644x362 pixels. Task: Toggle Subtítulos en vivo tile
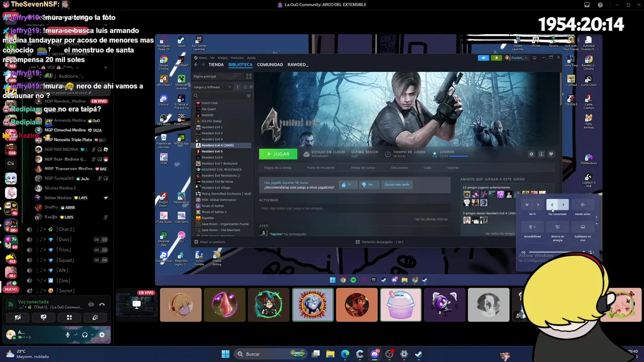pos(583,227)
